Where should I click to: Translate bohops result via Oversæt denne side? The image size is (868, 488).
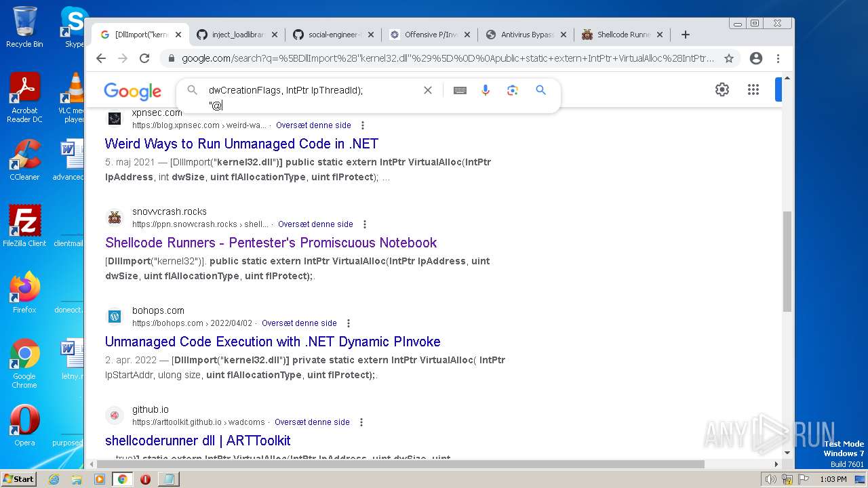[299, 323]
